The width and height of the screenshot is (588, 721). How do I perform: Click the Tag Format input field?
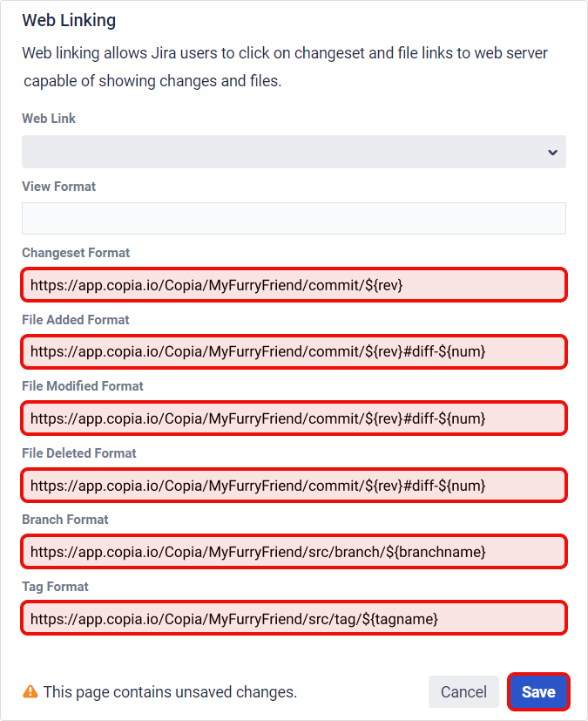294,618
